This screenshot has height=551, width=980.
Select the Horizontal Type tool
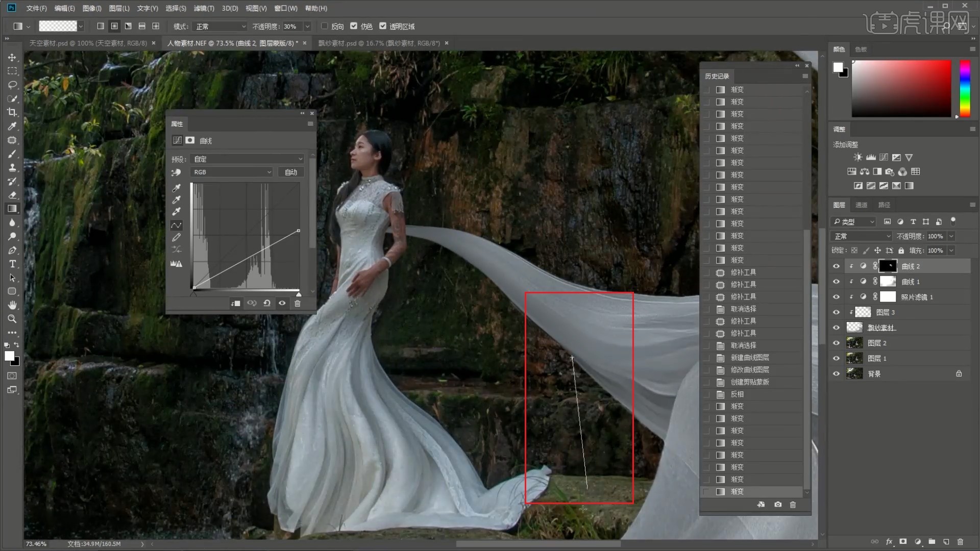coord(12,264)
